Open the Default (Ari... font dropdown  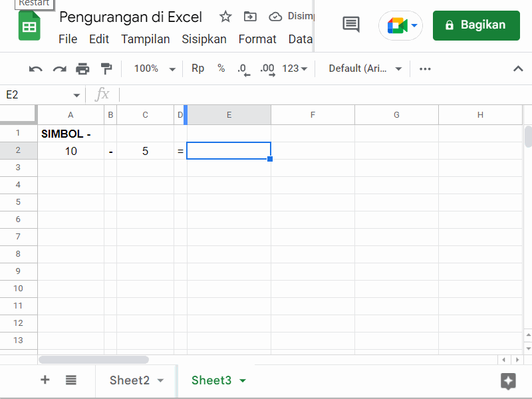(365, 69)
